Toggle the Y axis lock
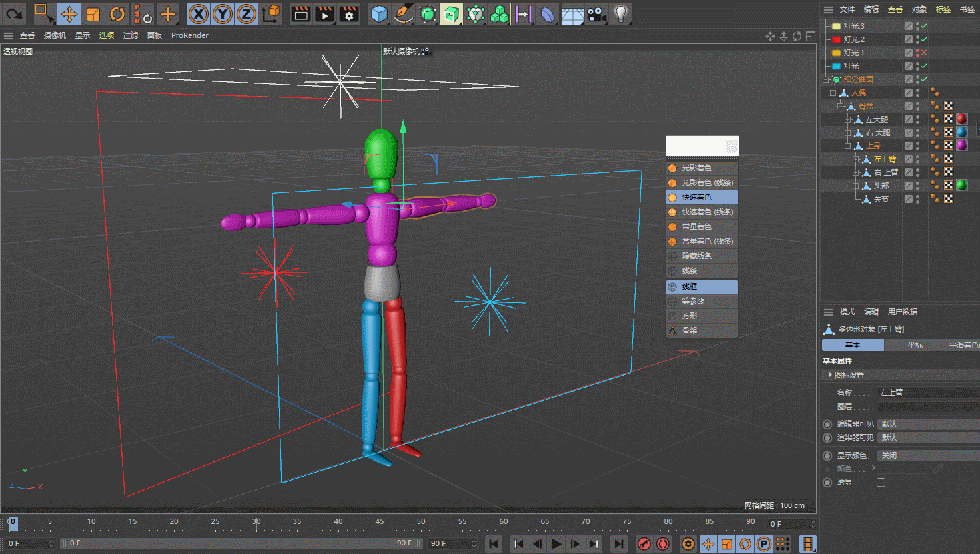Viewport: 980px width, 554px height. (222, 13)
